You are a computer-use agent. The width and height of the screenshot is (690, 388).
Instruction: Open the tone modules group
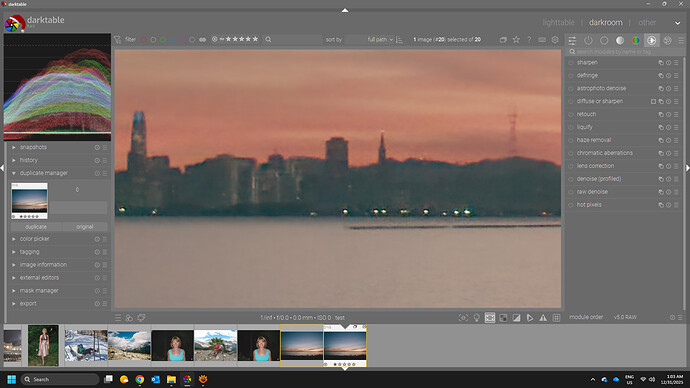click(620, 40)
